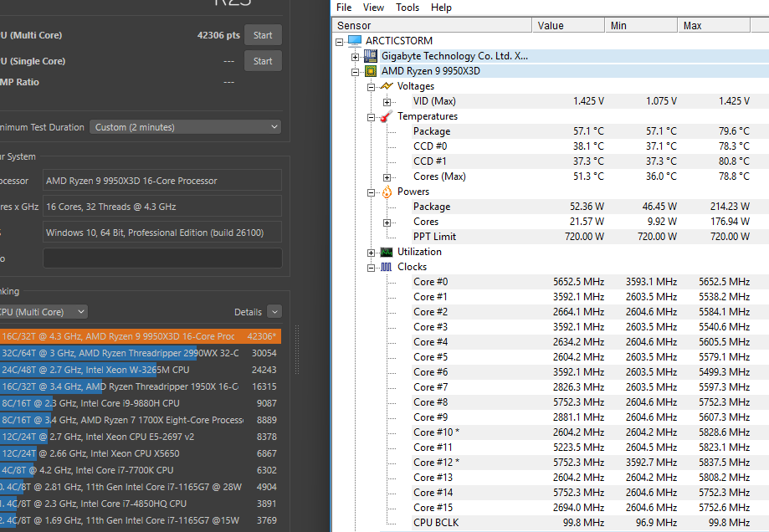
Task: Open the Tools menu
Action: tap(408, 8)
